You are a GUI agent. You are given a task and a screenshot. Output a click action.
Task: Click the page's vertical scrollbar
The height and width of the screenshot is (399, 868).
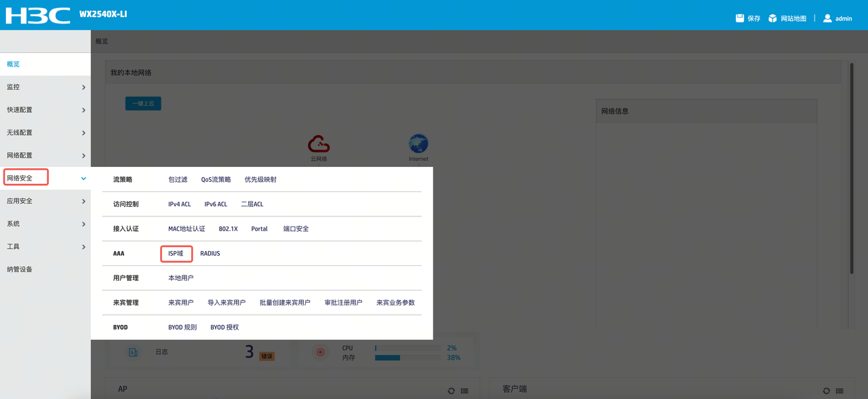pos(852,168)
